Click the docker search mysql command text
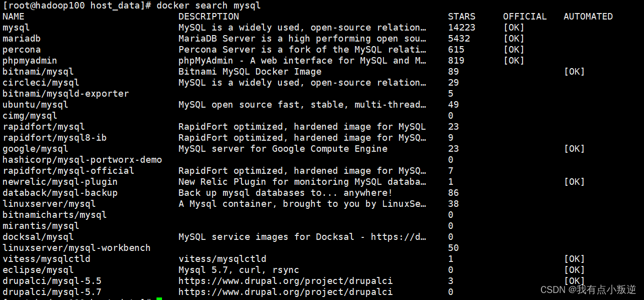Screen dimensions: 644x300 [208, 6]
